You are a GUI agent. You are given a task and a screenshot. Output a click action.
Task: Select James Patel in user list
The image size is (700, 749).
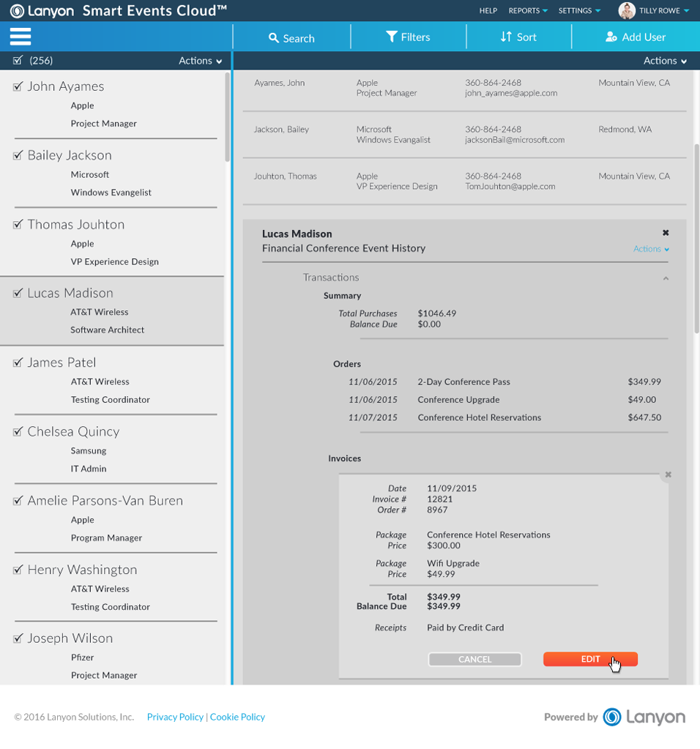(x=112, y=380)
